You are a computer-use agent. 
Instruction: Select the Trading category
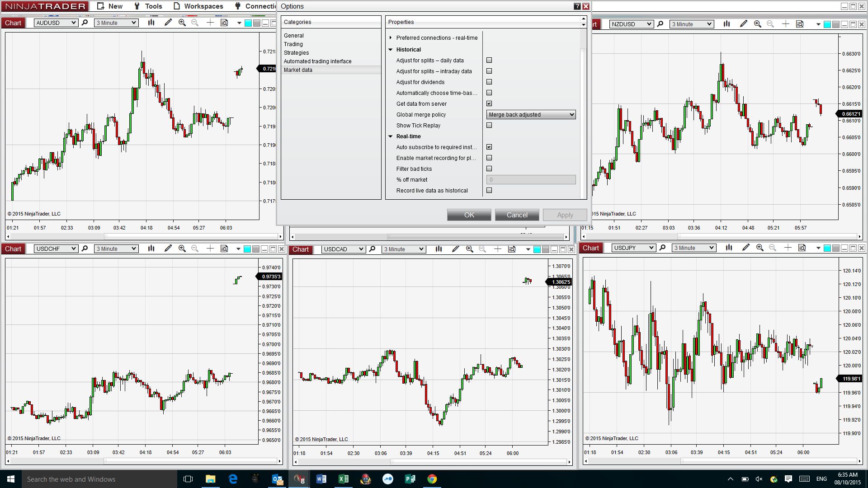click(293, 44)
